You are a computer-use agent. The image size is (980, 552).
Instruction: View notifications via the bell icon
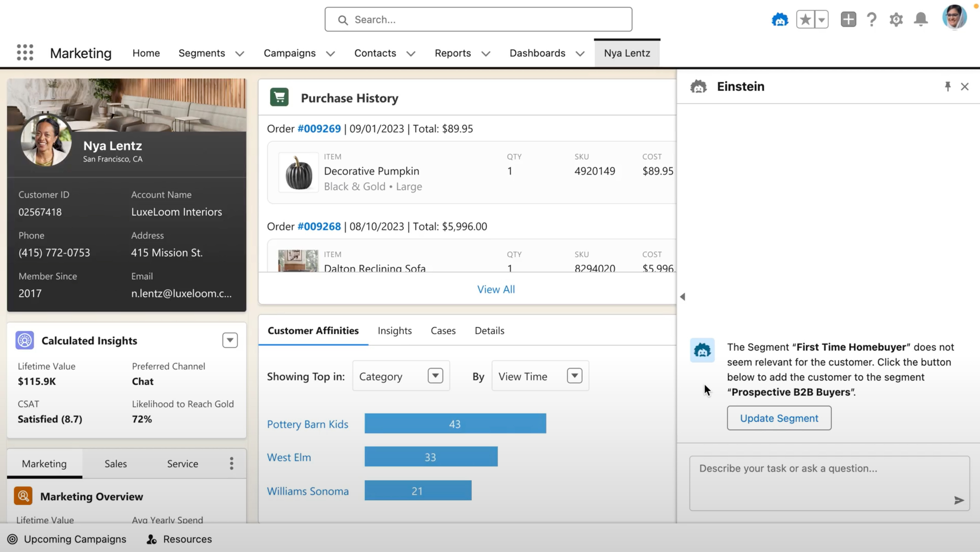tap(921, 20)
